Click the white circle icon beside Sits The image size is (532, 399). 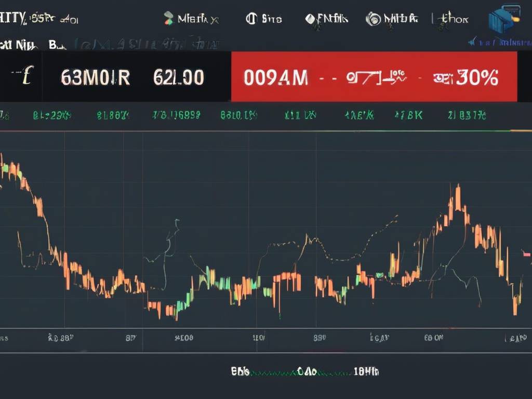click(251, 18)
